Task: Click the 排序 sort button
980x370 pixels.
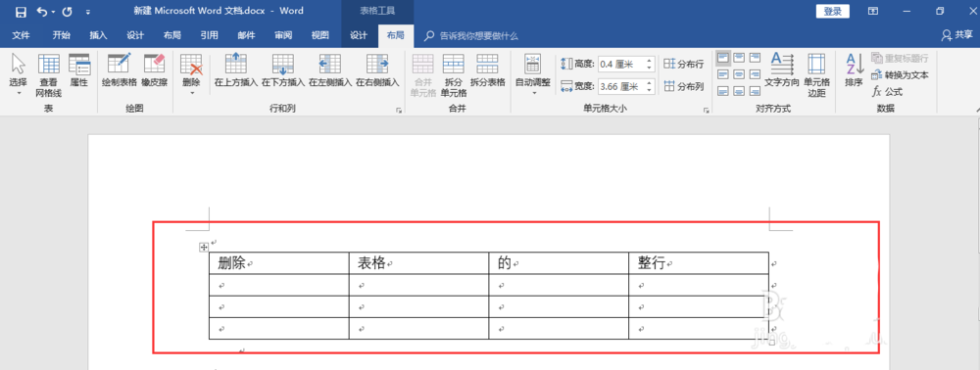Action: (854, 69)
